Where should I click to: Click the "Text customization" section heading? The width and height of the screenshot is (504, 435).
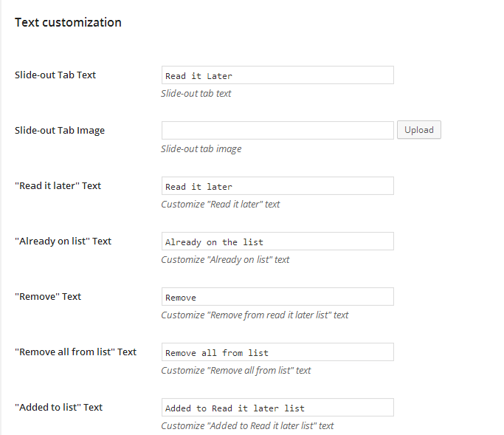coord(68,22)
